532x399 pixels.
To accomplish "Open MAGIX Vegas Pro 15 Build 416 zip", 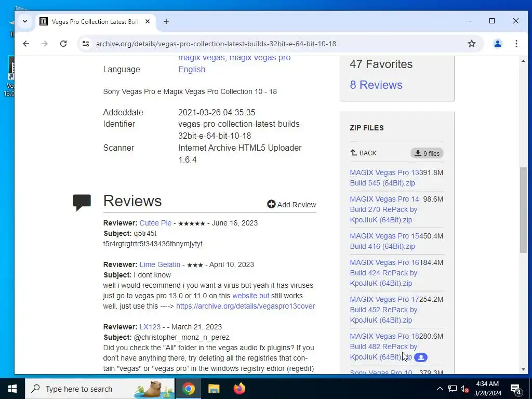I will (x=384, y=241).
